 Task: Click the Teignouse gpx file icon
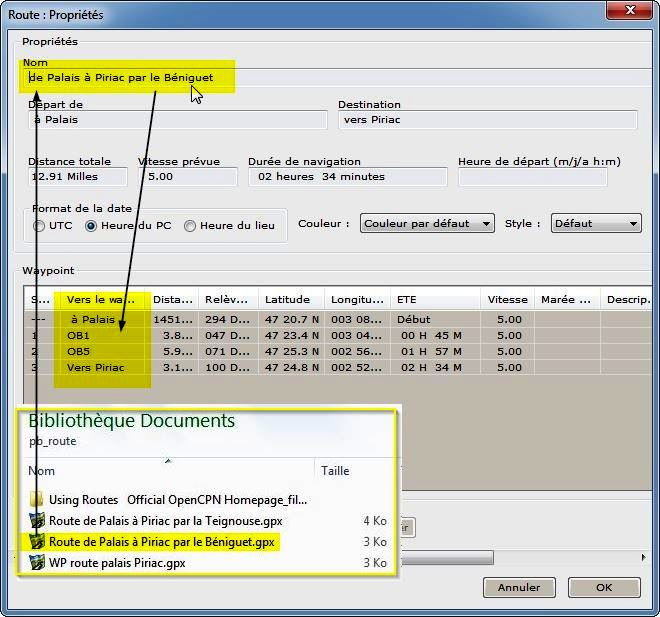(x=37, y=521)
